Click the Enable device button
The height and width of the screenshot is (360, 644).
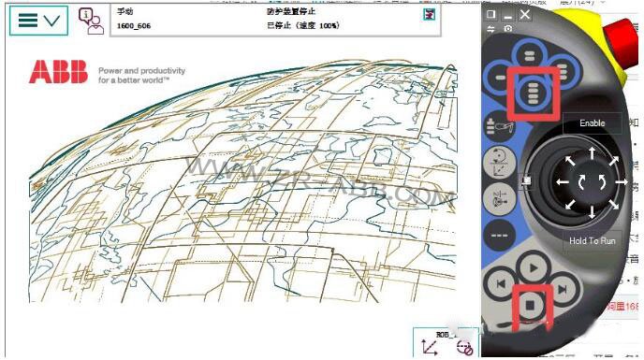point(592,123)
